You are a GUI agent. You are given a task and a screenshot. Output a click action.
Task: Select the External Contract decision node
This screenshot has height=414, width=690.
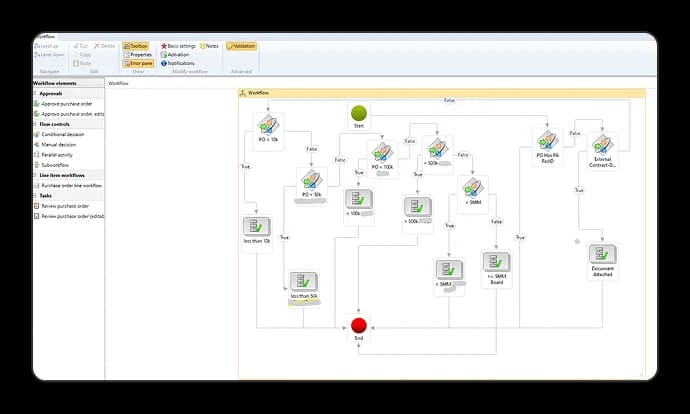(602, 146)
